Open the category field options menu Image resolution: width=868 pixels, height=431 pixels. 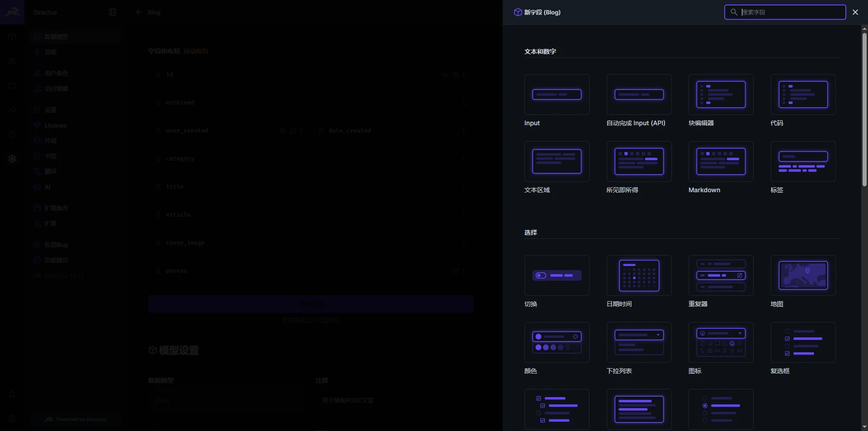[x=464, y=159]
